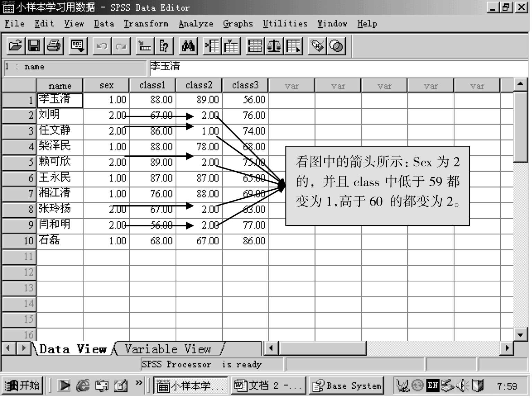
Task: Open the File menu
Action: pyautogui.click(x=15, y=24)
